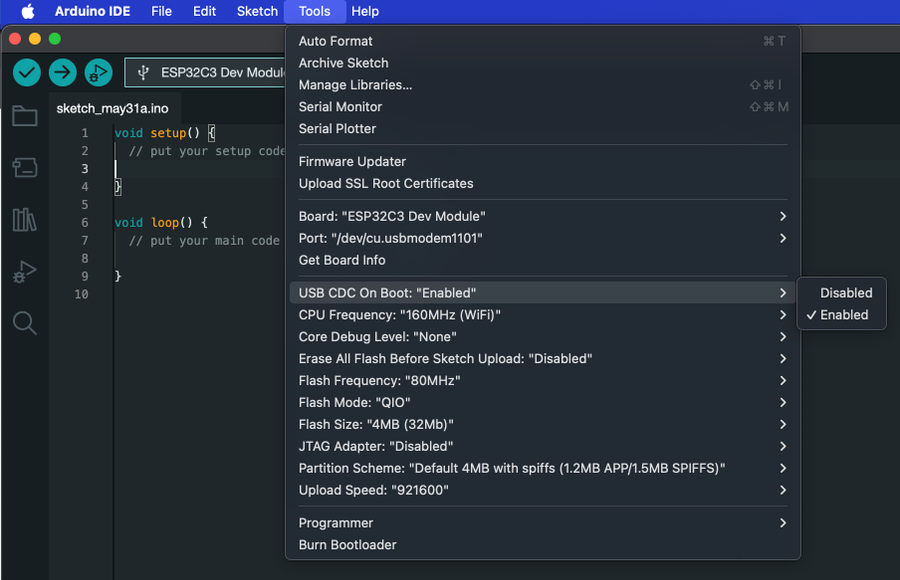The width and height of the screenshot is (900, 580).
Task: Select Disabled for USB CDC On Boot
Action: (843, 292)
